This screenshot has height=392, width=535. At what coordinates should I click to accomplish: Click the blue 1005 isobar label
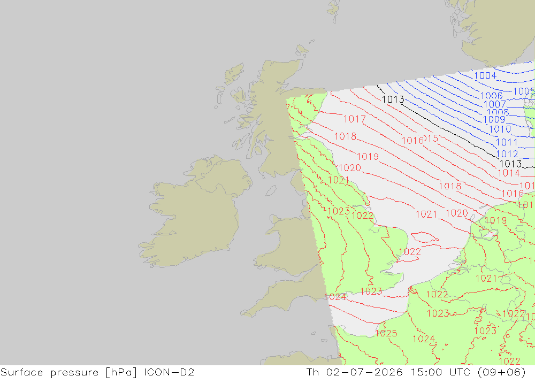coord(524,91)
